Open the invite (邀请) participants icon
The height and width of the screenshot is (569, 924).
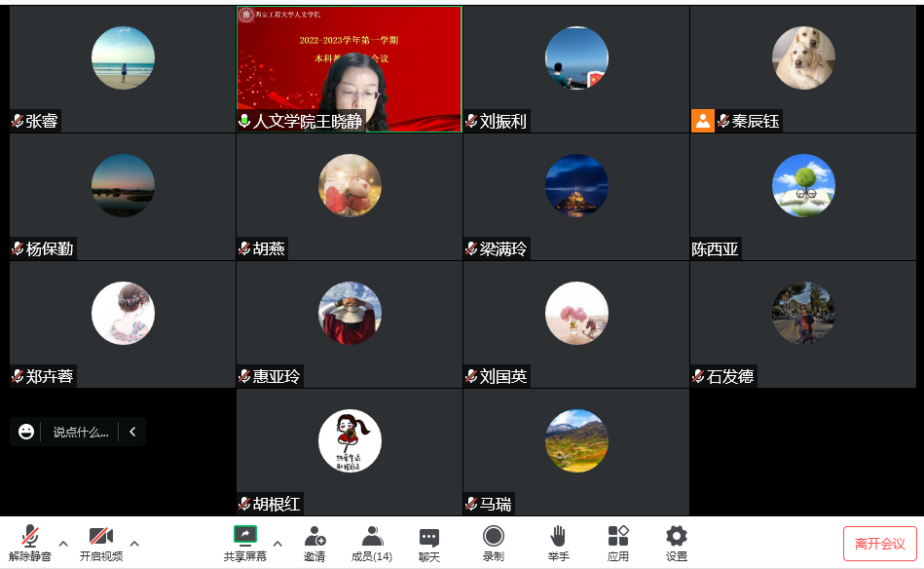314,543
